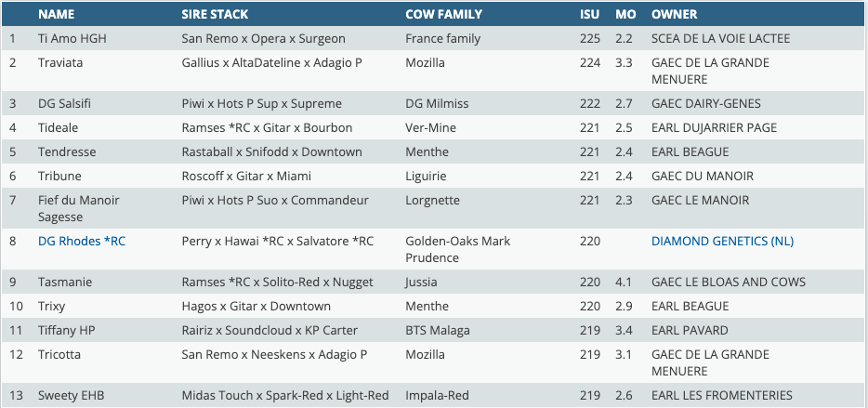868x408 pixels.
Task: Select the Tasmanie name cell
Action: (65, 282)
